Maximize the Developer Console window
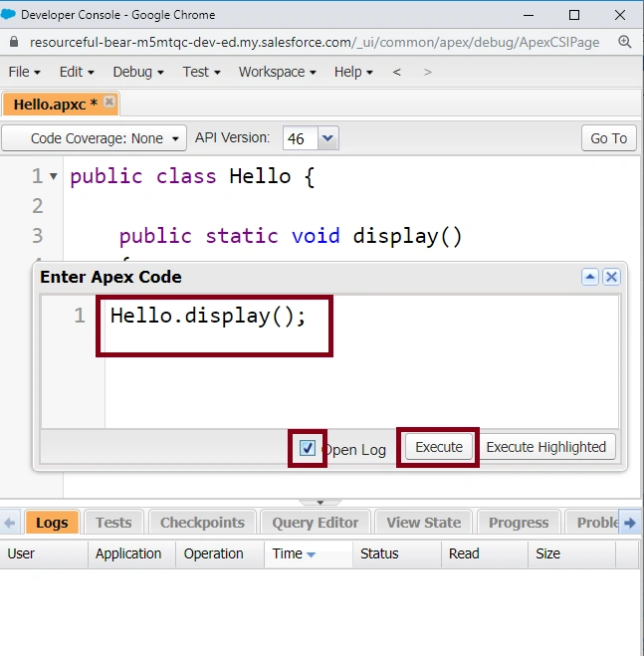This screenshot has height=656, width=644. (574, 15)
